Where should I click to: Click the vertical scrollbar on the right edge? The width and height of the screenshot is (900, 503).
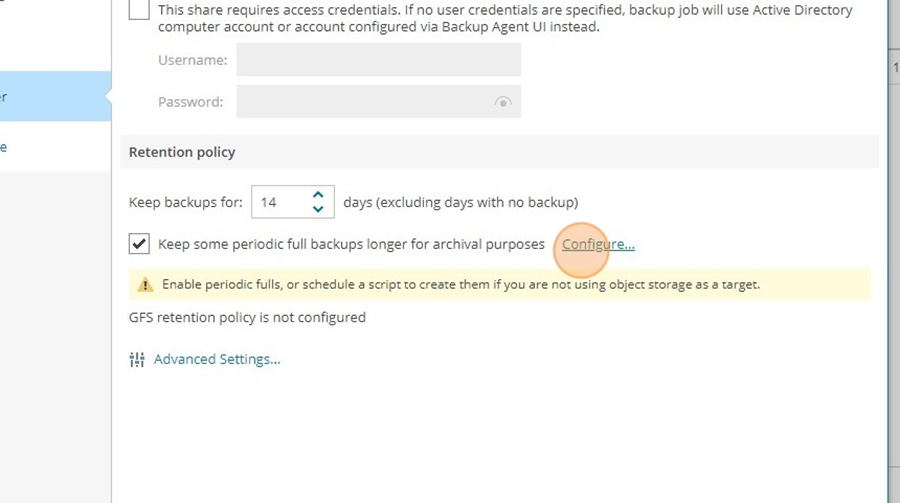tap(894, 252)
